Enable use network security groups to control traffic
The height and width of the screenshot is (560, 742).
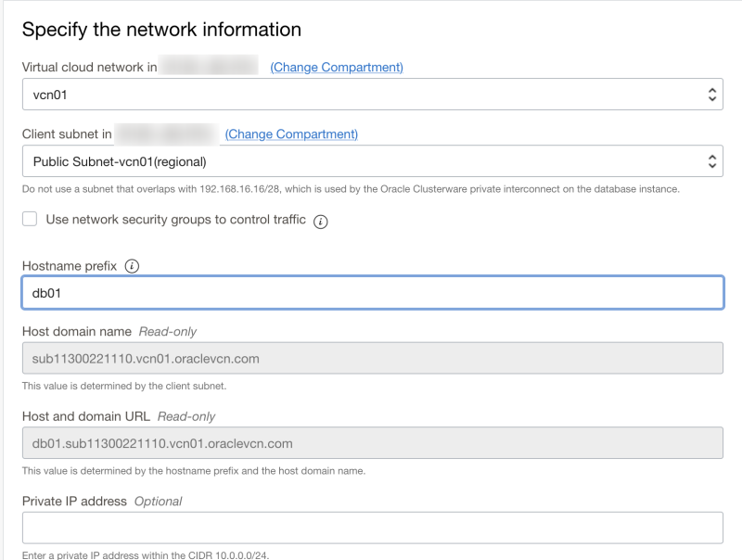pos(29,220)
